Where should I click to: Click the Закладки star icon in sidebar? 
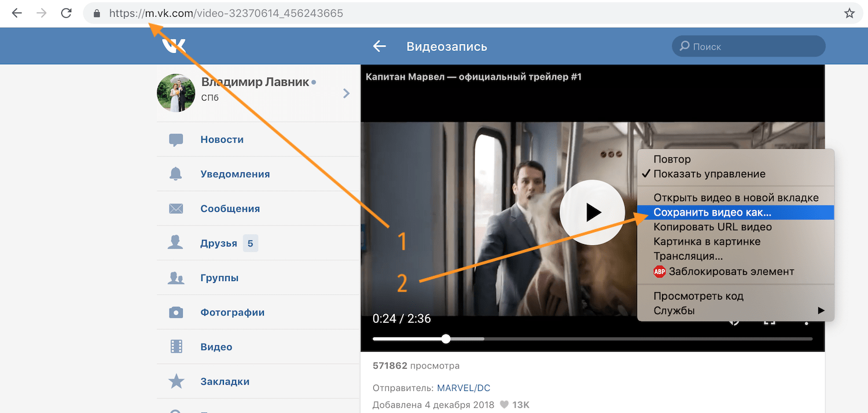pyautogui.click(x=176, y=381)
